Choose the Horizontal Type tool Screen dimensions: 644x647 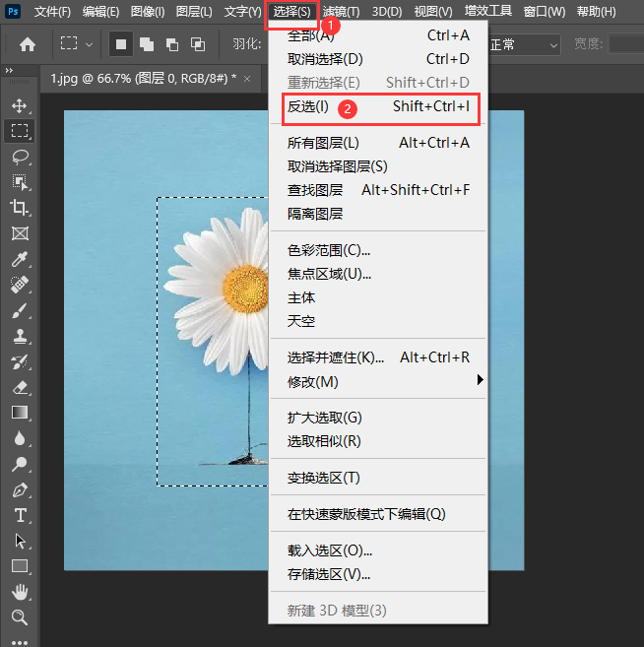coord(20,515)
